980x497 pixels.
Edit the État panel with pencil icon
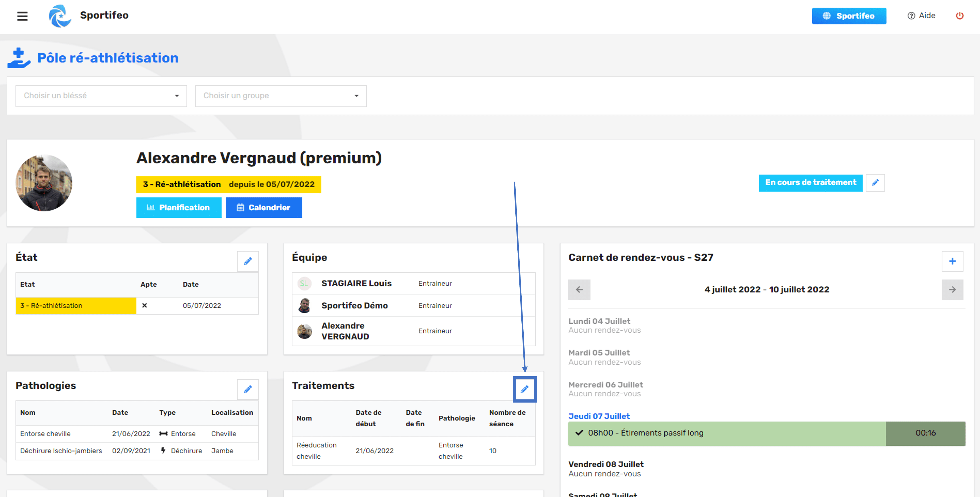pyautogui.click(x=248, y=261)
